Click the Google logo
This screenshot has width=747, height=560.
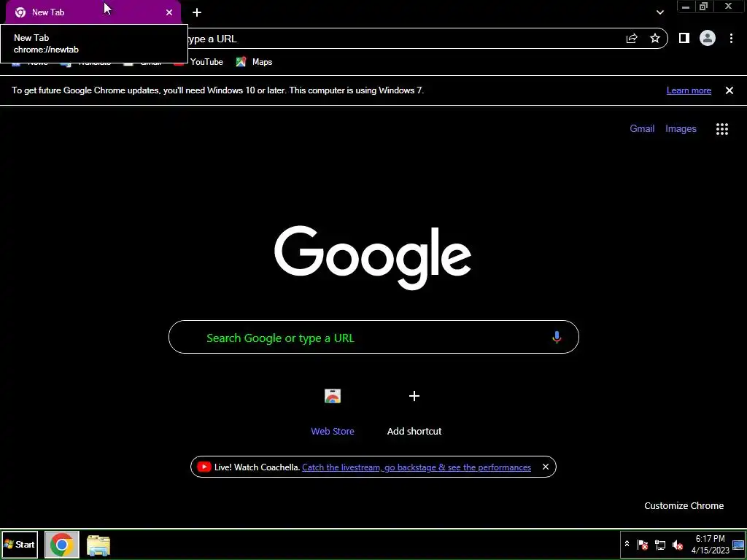[x=373, y=257]
